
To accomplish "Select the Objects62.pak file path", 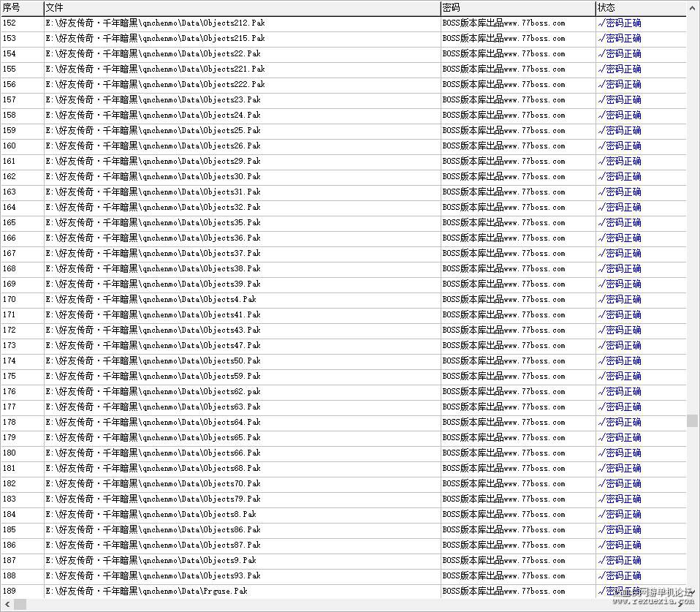I will click(x=153, y=392).
